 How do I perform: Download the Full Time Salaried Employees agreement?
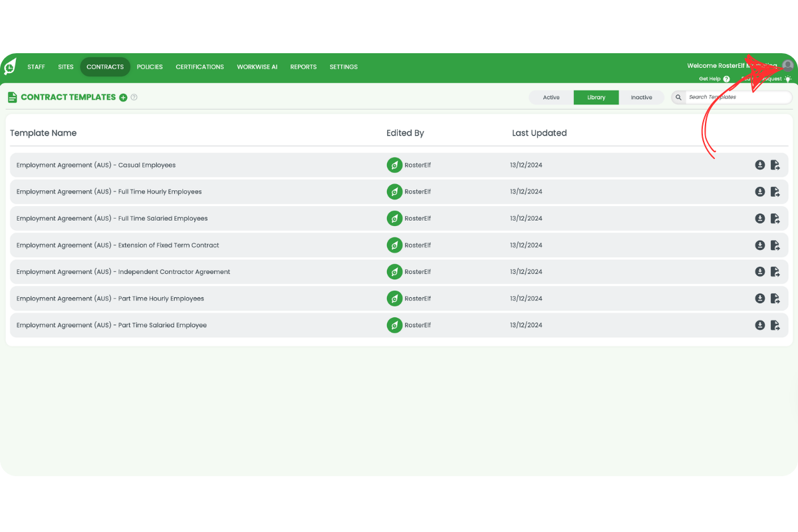(x=760, y=218)
